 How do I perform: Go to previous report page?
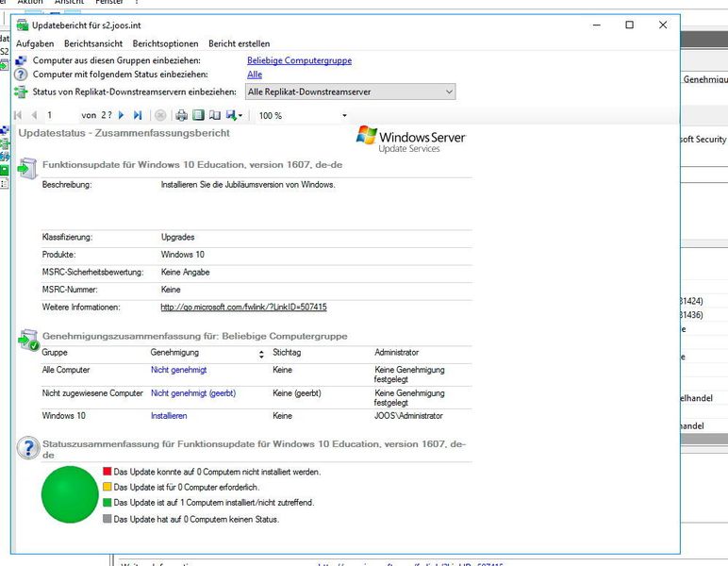34,115
